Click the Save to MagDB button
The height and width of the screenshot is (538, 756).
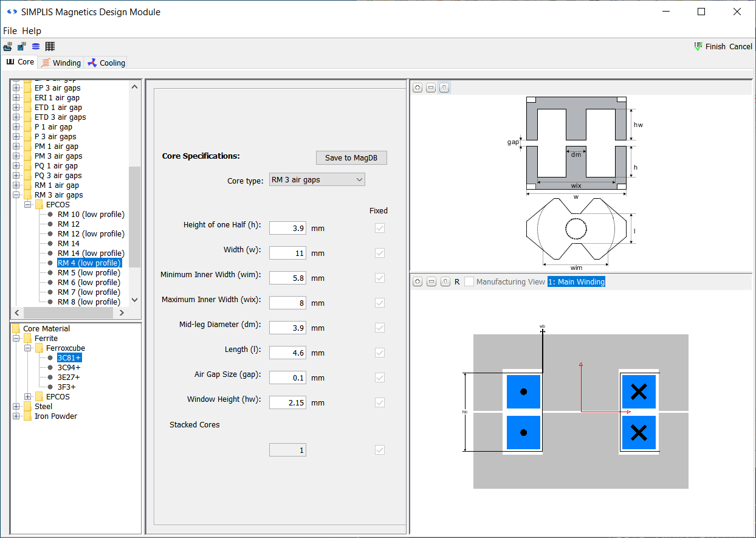(x=351, y=157)
